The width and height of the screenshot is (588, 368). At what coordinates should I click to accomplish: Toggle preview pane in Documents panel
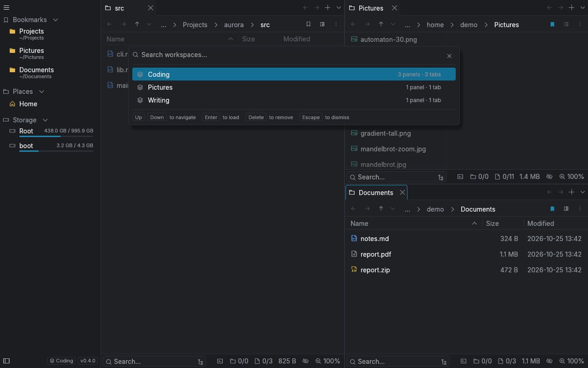566,209
